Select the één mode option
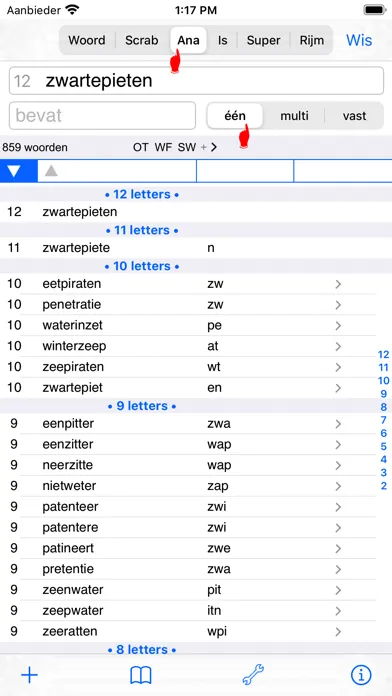The width and height of the screenshot is (392, 696). tap(235, 116)
